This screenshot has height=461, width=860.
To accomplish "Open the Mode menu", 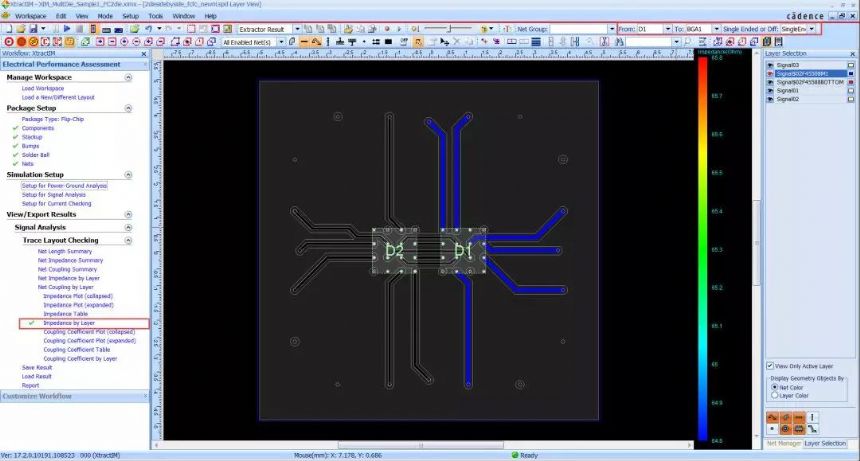I will (105, 16).
